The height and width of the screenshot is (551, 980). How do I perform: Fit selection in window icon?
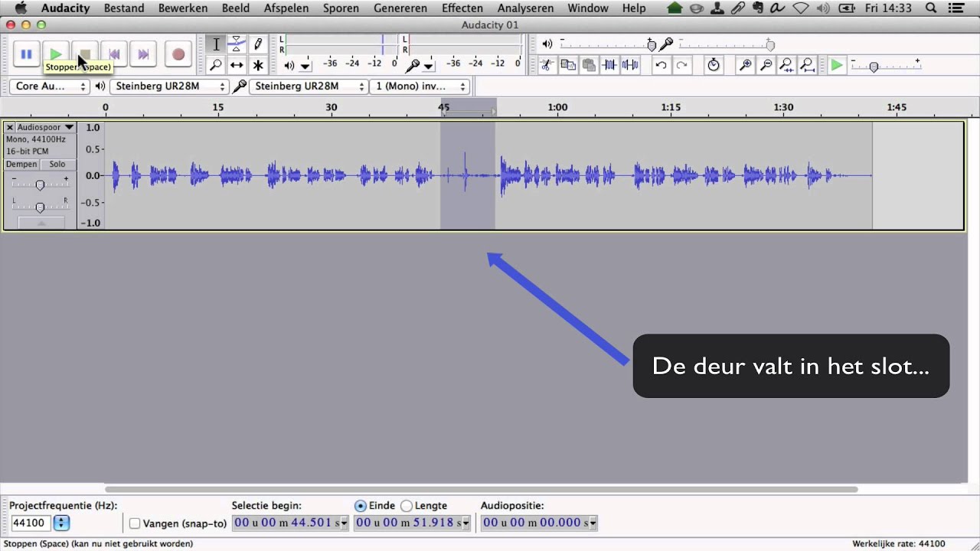click(x=786, y=65)
